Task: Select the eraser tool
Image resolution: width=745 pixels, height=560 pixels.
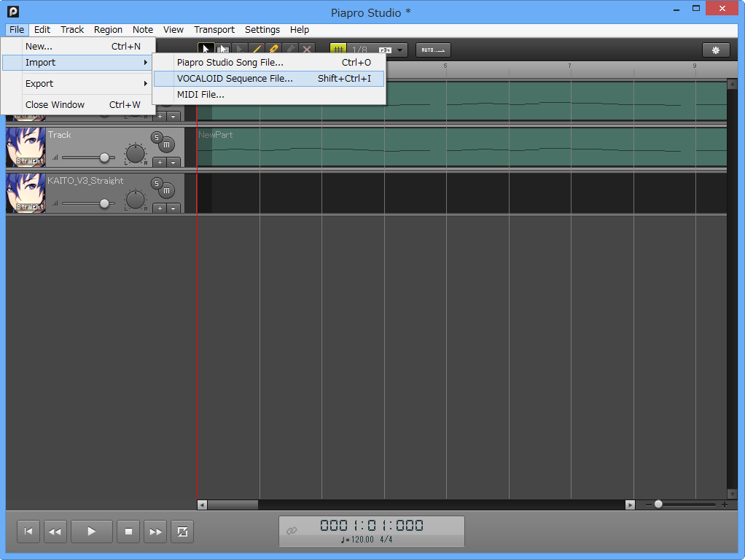Action: (290, 49)
